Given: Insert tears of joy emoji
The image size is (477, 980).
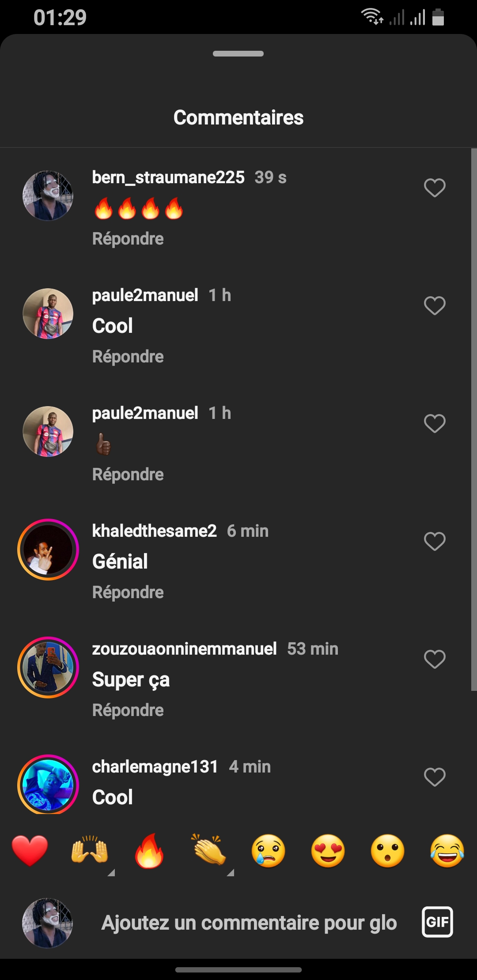Looking at the screenshot, I should [447, 851].
